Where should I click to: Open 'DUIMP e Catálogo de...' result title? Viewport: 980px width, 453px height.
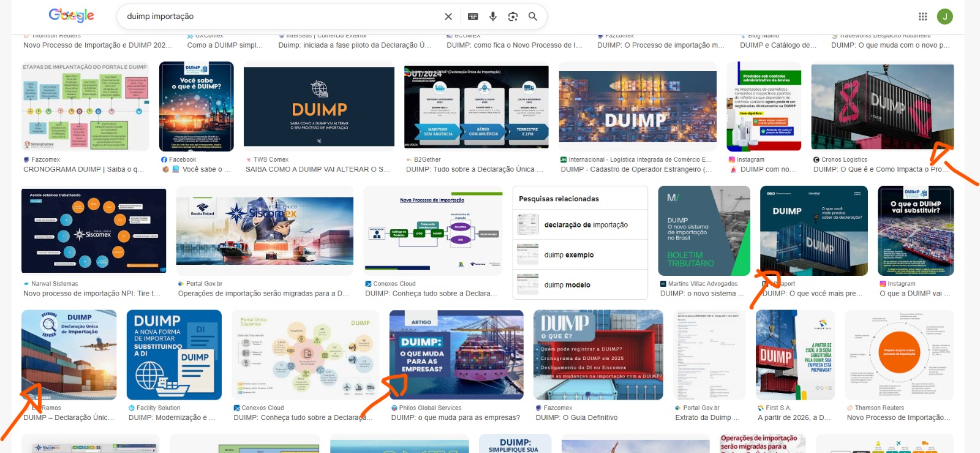pos(778,45)
